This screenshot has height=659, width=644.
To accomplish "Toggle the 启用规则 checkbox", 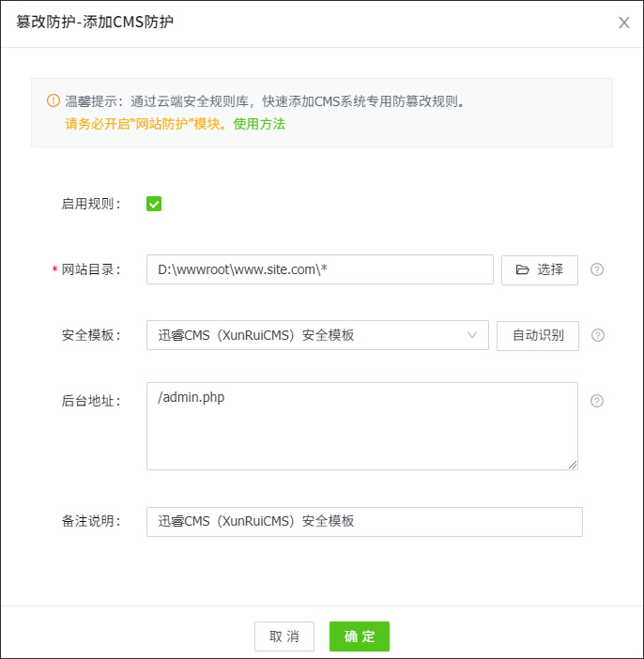I will [154, 204].
